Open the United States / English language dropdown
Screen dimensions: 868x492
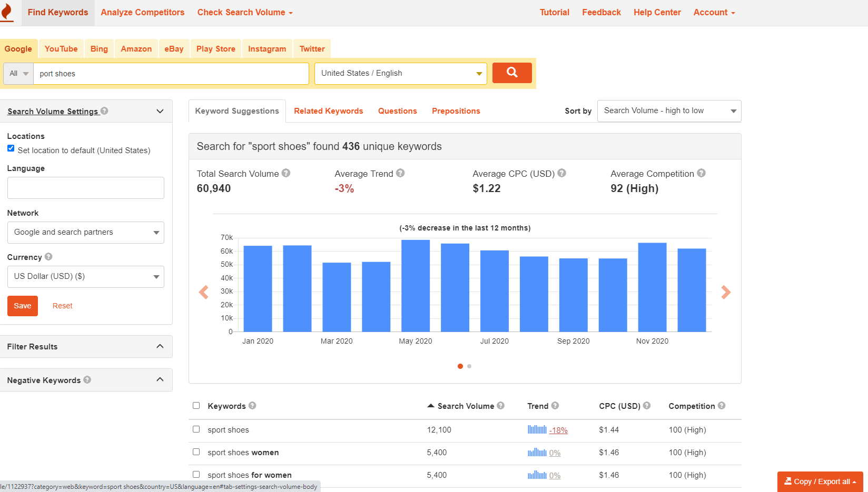pos(400,73)
